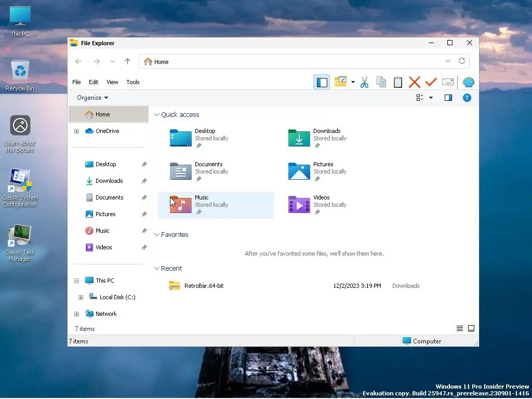Screen dimensions: 532x399
Task: Unpin Desktop using its sidebar pin
Action: point(144,164)
